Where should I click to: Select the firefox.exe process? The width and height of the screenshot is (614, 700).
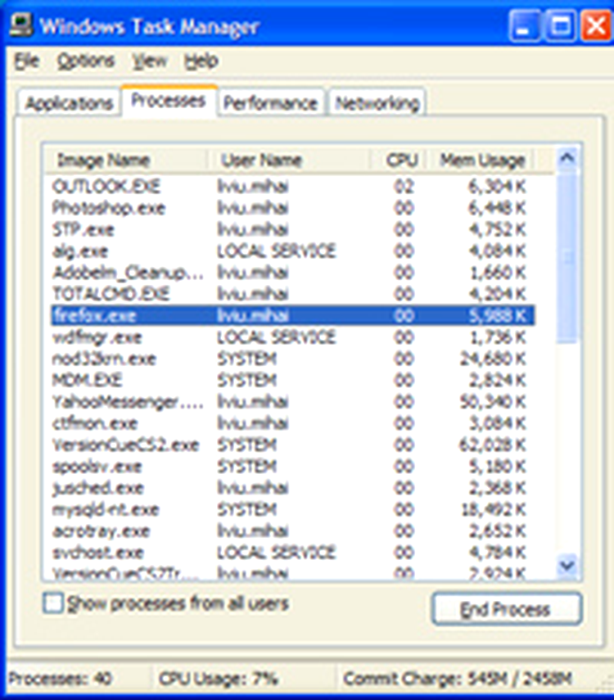coord(292,316)
